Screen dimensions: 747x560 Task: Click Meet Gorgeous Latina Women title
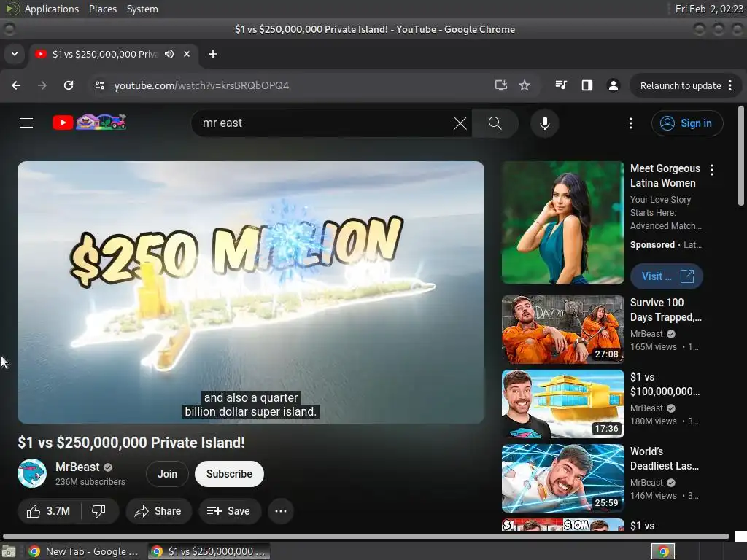pos(665,175)
